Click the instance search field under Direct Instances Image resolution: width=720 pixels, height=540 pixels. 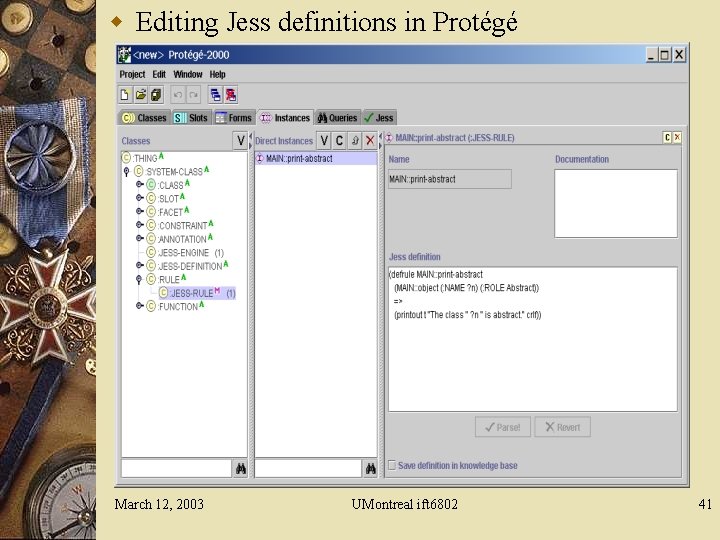coord(308,468)
